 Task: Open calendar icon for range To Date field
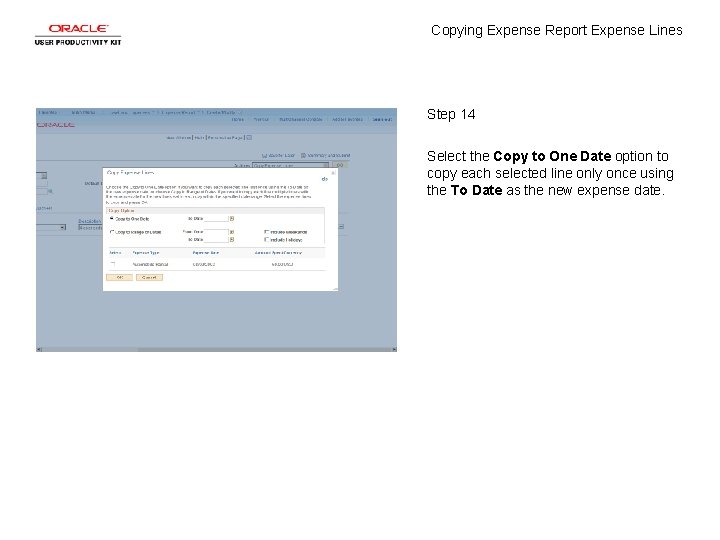point(232,239)
